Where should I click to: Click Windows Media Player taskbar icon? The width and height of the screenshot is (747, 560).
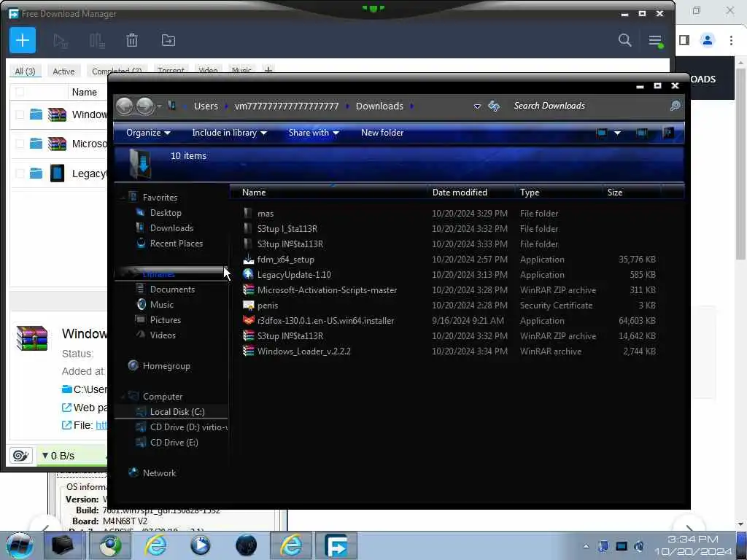pyautogui.click(x=200, y=545)
